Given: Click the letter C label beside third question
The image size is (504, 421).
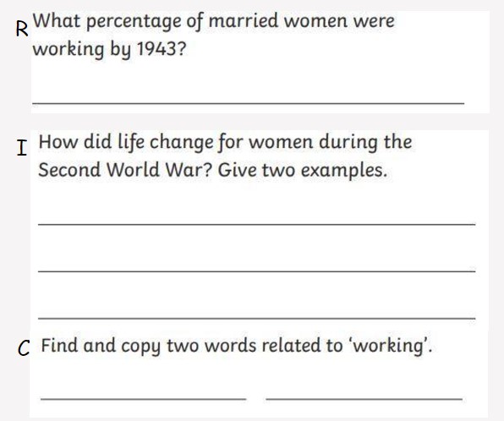Looking at the screenshot, I should pyautogui.click(x=24, y=348).
